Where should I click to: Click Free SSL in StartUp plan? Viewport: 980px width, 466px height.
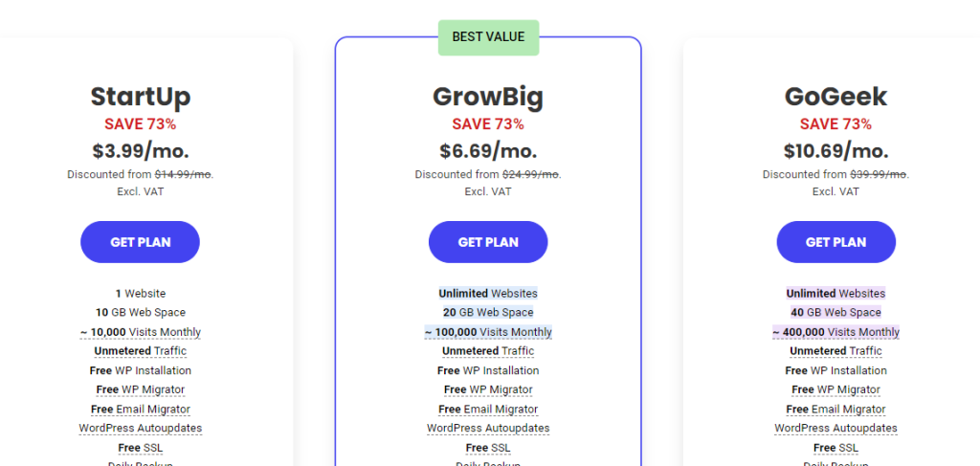141,448
